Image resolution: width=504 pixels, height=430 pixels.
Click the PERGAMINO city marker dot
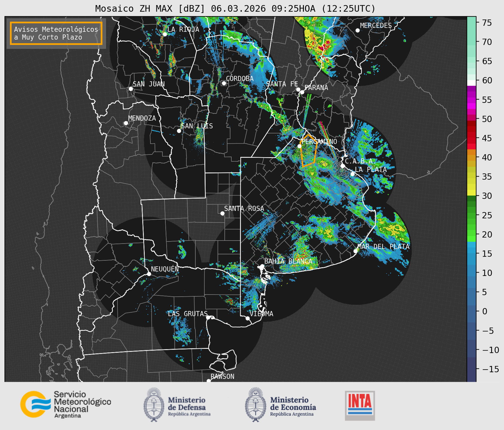pyautogui.click(x=299, y=146)
